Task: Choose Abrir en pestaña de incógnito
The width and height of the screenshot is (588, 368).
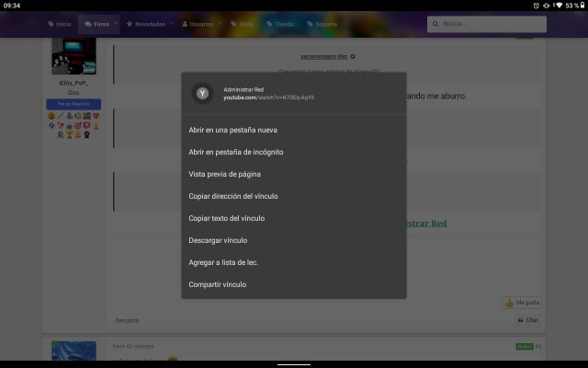Action: pyautogui.click(x=235, y=152)
